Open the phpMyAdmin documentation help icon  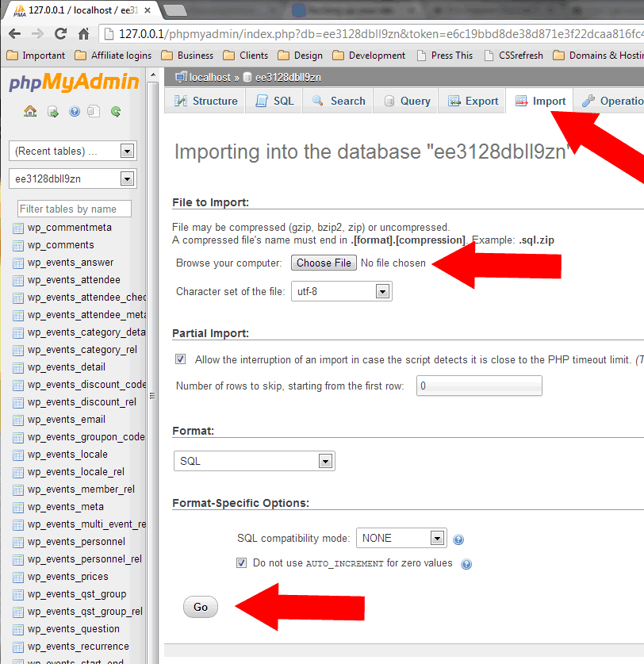point(75,111)
